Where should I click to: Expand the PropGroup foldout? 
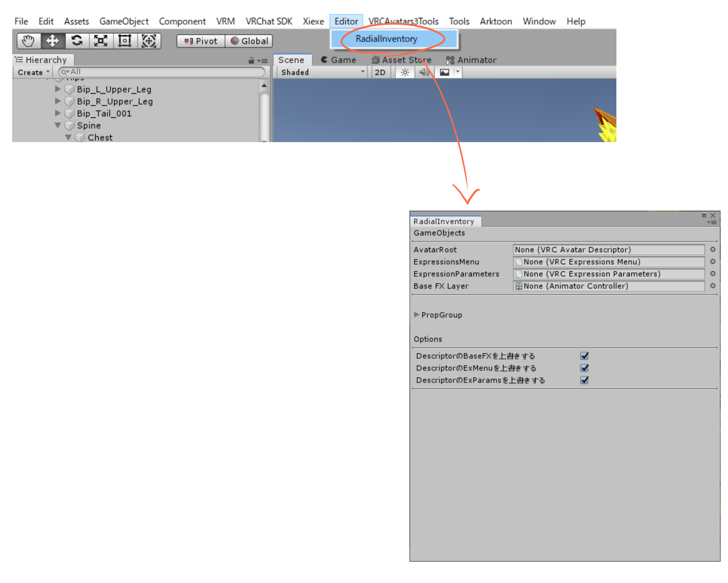pos(416,314)
